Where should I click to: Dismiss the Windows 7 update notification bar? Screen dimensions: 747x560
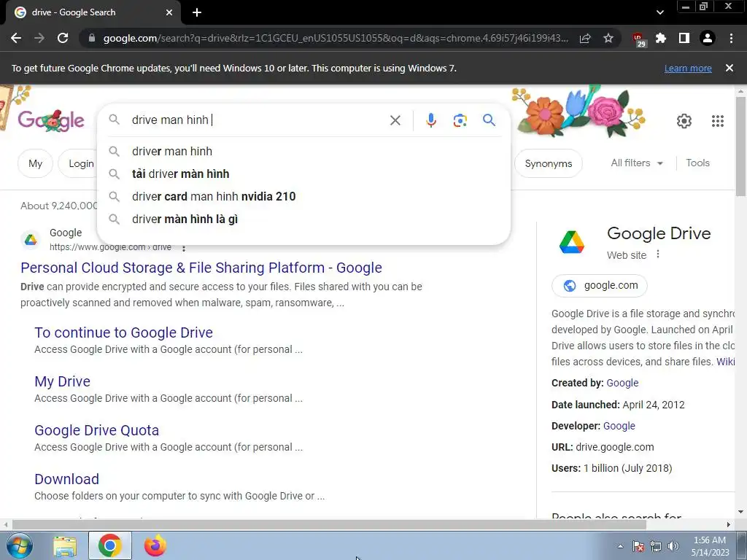click(729, 68)
